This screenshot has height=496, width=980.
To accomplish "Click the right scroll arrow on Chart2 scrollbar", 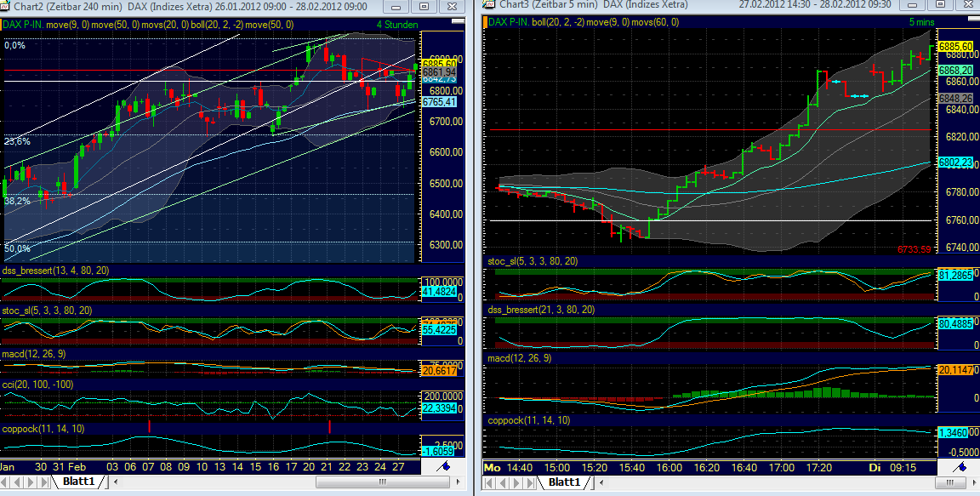I will click(457, 482).
